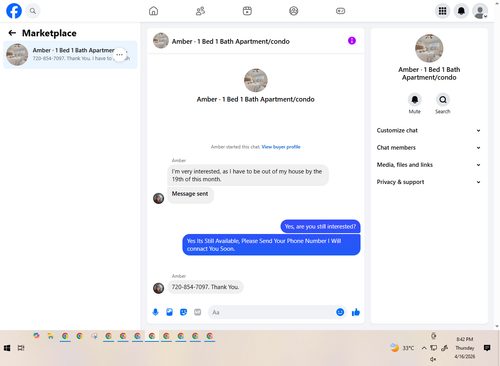This screenshot has width=500, height=366.
Task: Send a thumbs-up like
Action: coord(356,312)
